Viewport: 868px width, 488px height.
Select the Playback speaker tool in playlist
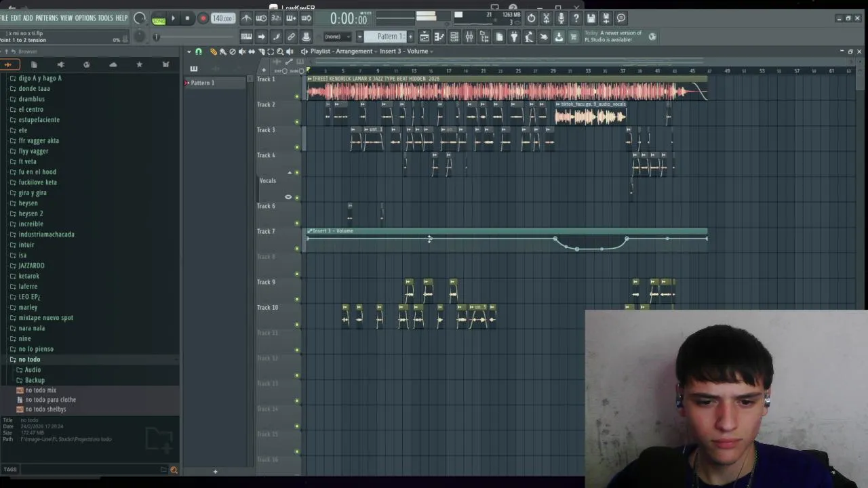pos(290,52)
